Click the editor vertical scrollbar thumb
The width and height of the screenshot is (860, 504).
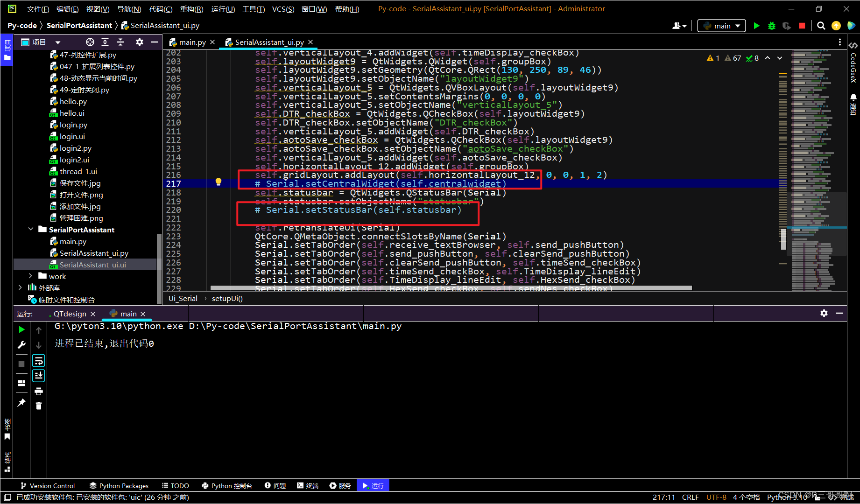pyautogui.click(x=783, y=239)
